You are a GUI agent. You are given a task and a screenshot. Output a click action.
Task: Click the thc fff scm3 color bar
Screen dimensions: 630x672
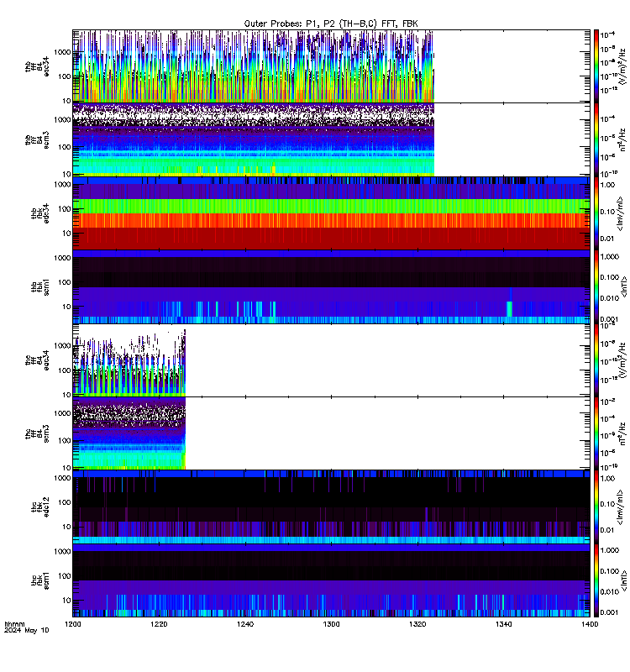[596, 433]
